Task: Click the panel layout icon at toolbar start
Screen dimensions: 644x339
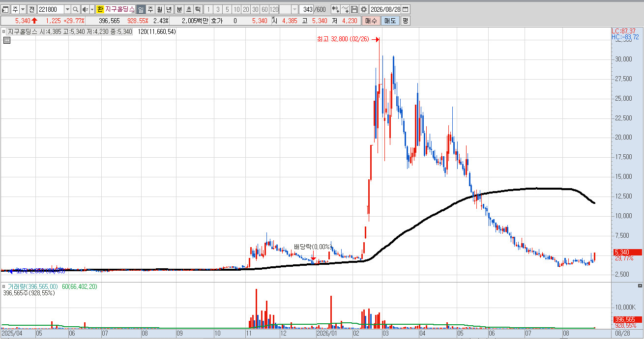Action: 5,9
